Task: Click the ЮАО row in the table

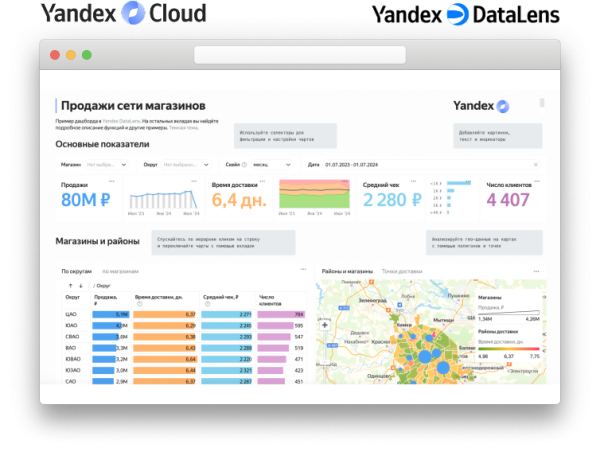Action: click(184, 325)
